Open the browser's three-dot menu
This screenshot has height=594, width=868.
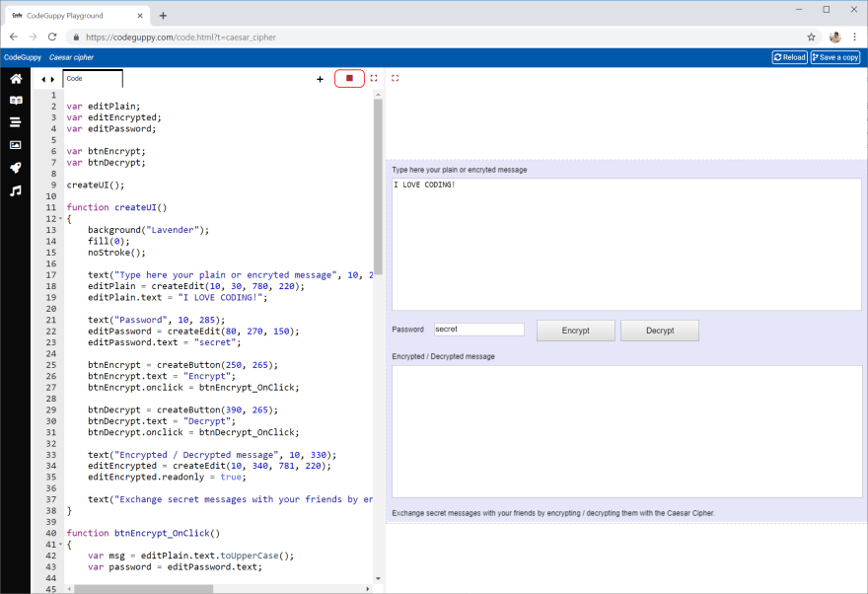click(x=855, y=36)
